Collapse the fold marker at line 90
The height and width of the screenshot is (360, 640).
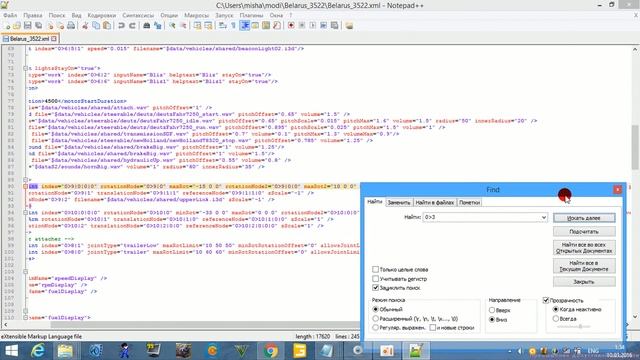(x=25, y=187)
